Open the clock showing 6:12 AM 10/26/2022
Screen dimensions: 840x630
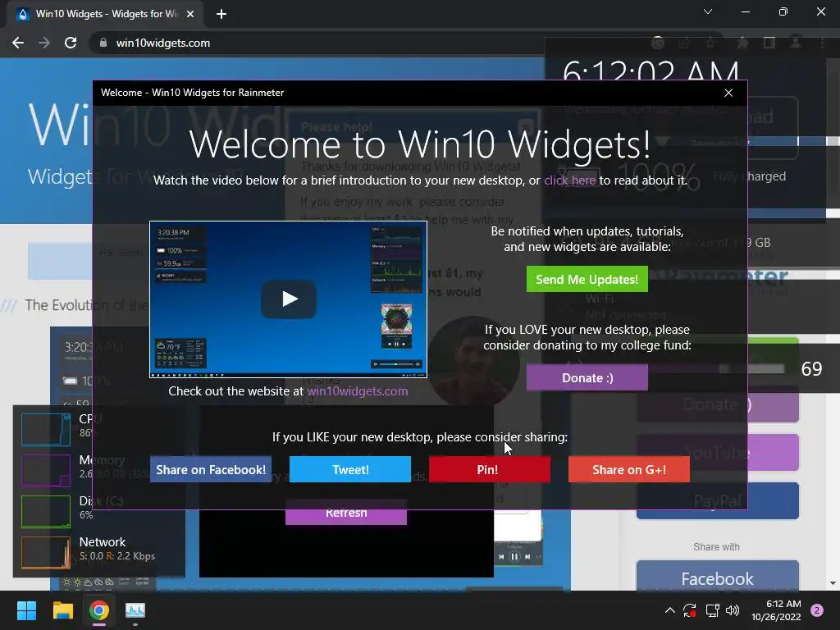click(x=776, y=610)
